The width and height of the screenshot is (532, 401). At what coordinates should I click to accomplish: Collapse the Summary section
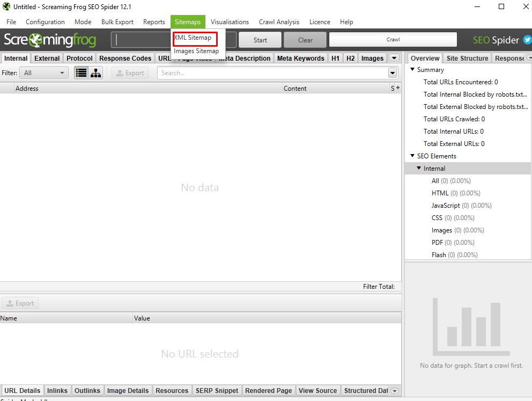tap(412, 69)
